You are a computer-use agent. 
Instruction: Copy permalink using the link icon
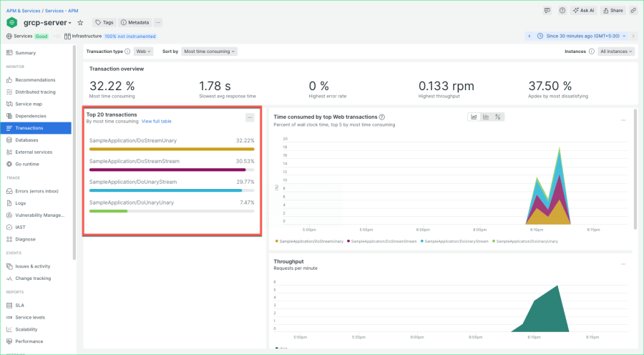coord(633,11)
